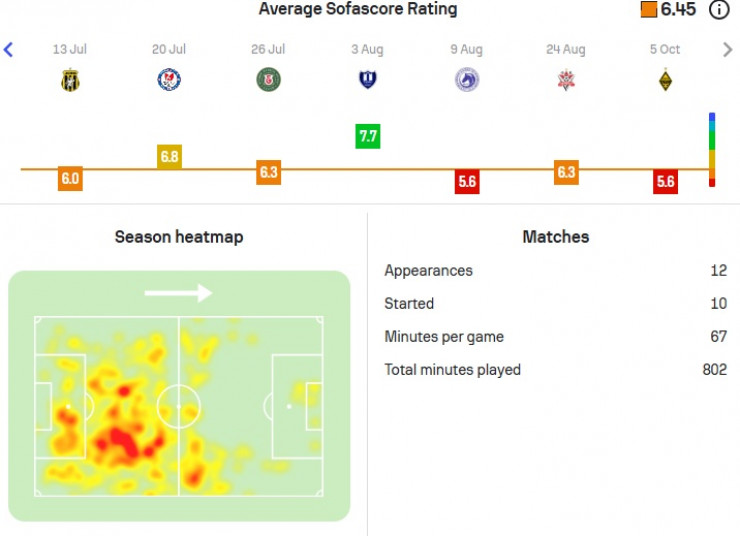Click the 24 Aug opponent team badge
This screenshot has height=536, width=740.
click(x=566, y=80)
